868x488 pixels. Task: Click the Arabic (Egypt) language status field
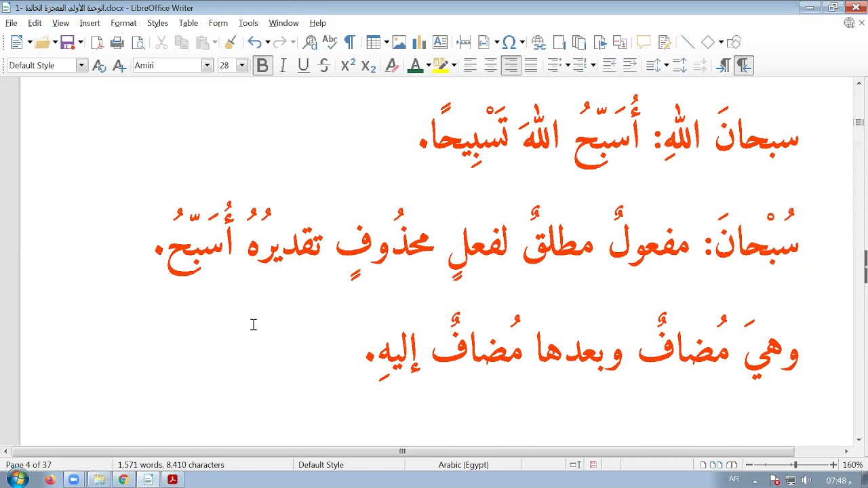(x=464, y=464)
